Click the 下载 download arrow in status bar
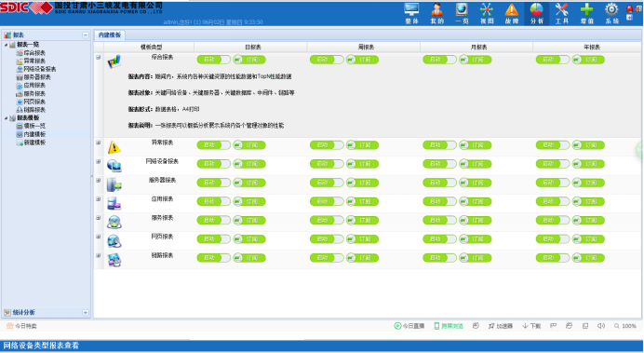Screen dimensions: 644x353 click(x=531, y=326)
